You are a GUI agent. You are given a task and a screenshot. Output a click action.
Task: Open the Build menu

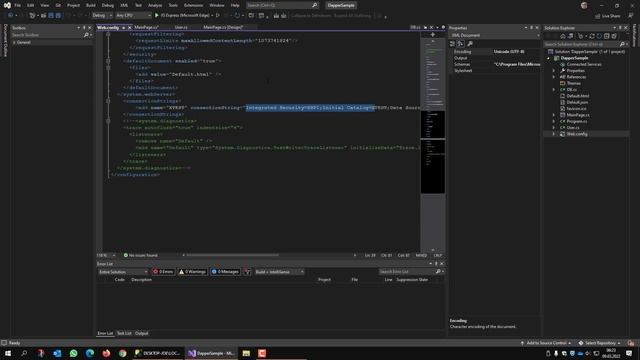pos(91,5)
